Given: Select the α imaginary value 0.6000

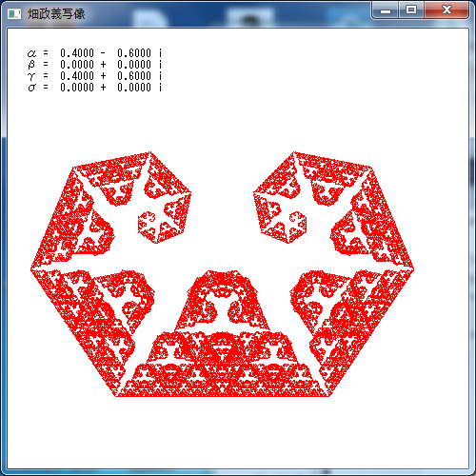Looking at the screenshot, I should click(x=134, y=53).
